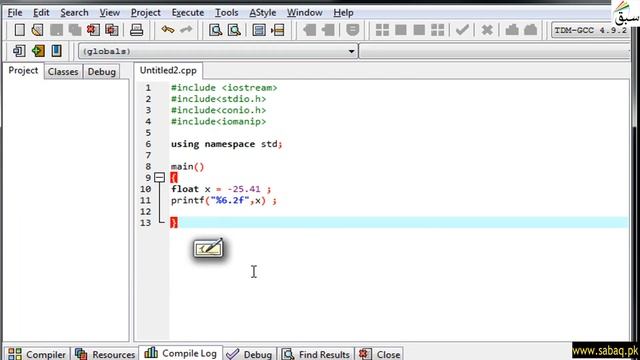Open the Tools menu
The image size is (640, 360).
click(x=227, y=13)
